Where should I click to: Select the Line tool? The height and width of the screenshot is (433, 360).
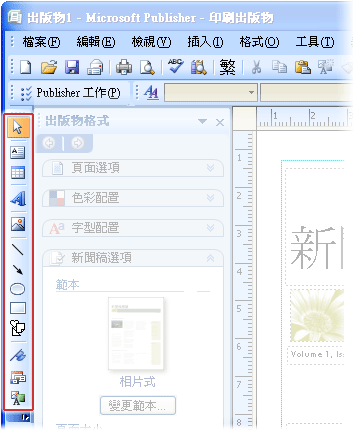tap(18, 249)
